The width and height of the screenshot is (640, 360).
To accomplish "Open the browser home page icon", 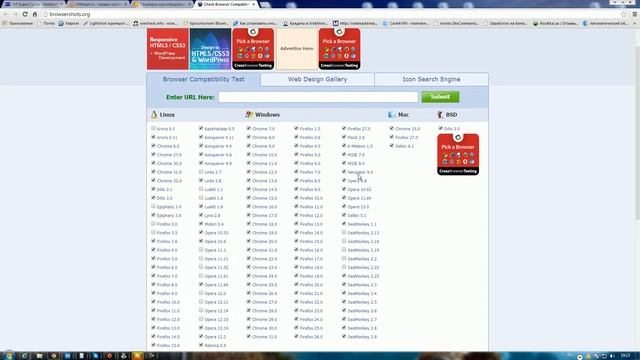I will (35, 14).
